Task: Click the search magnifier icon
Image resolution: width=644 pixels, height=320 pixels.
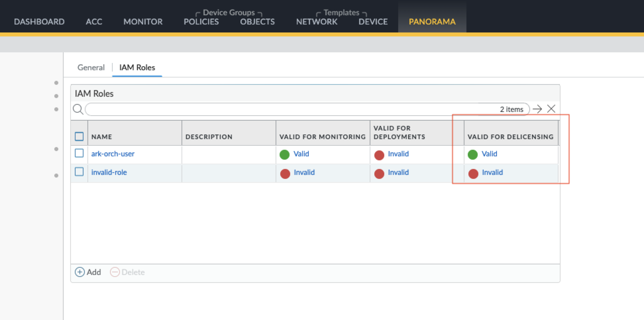Action: coord(78,109)
